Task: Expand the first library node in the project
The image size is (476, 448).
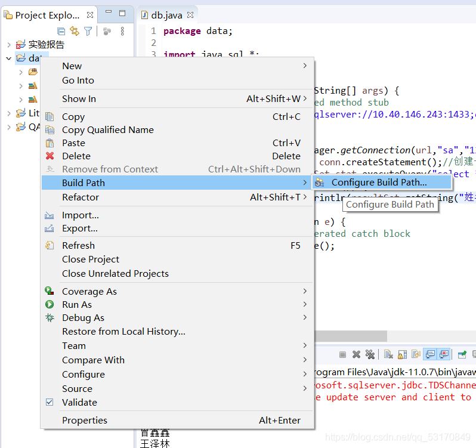Action: pos(21,86)
